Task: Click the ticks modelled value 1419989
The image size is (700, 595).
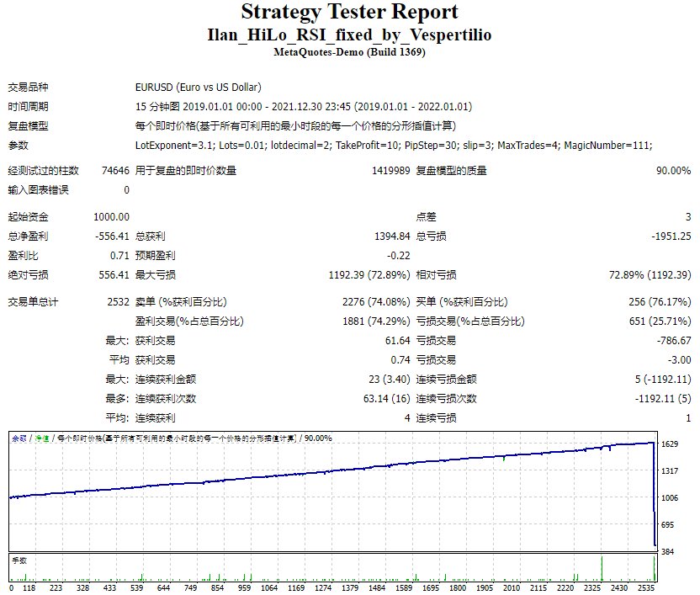Action: click(390, 171)
